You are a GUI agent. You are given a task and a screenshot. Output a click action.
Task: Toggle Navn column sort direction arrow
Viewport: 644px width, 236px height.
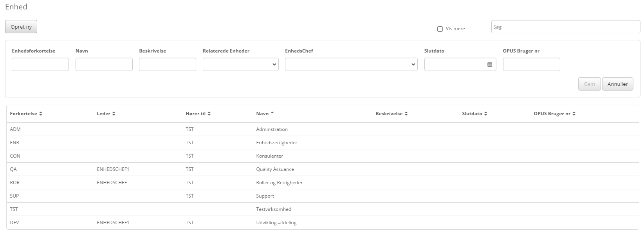[272, 113]
